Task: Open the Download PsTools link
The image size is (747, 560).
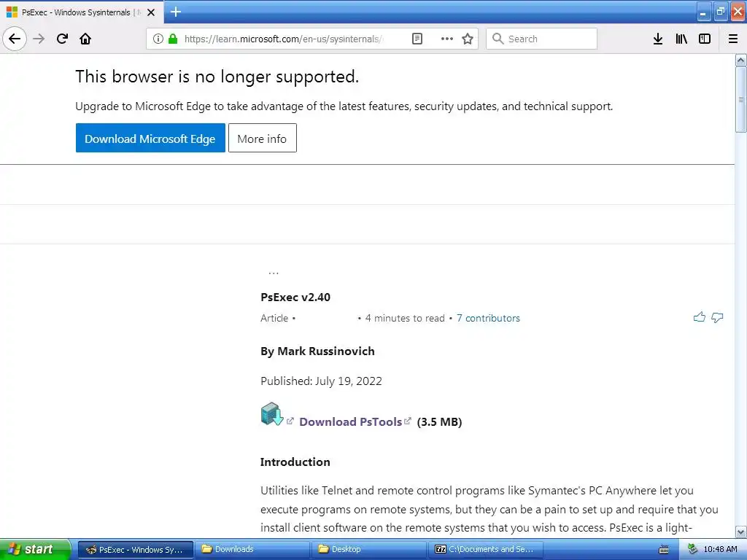Action: [x=351, y=422]
